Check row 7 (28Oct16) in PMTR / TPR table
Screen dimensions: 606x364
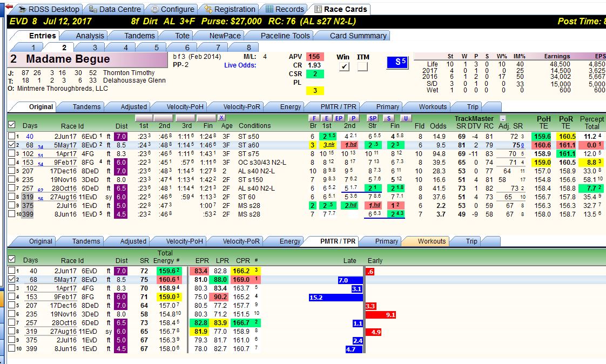[11, 322]
